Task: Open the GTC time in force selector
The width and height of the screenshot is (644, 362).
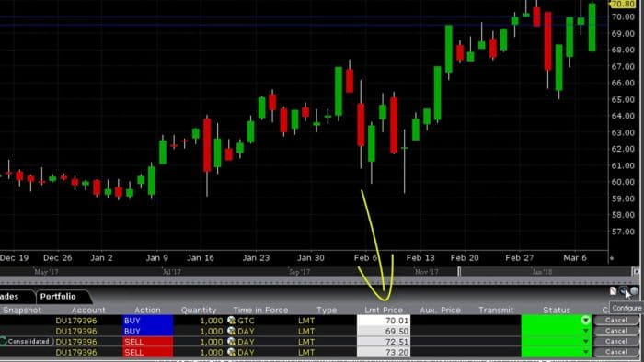Action: [x=247, y=321]
